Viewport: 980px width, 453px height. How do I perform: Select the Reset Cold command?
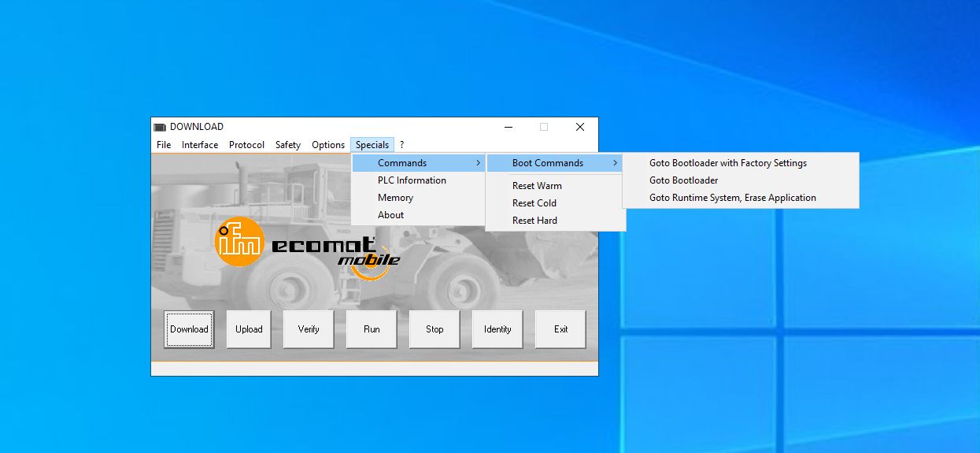tap(534, 203)
